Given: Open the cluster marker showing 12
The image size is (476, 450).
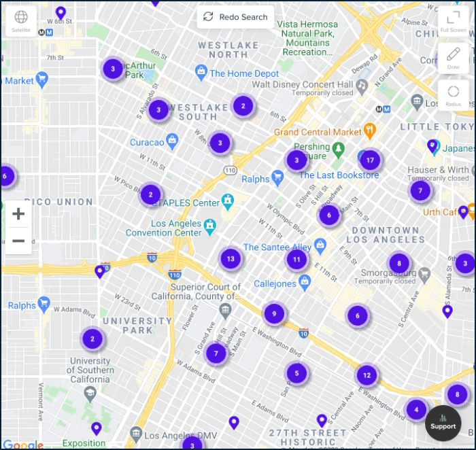Looking at the screenshot, I should coord(367,375).
